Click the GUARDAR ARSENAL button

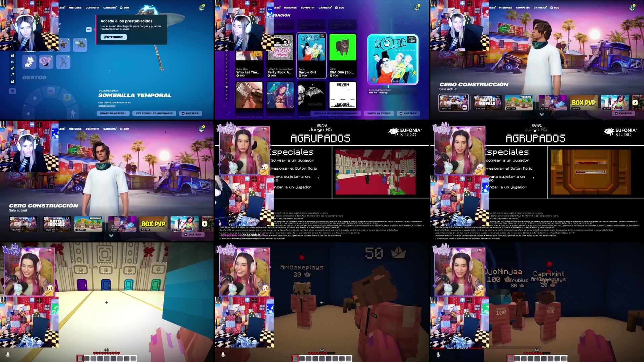tap(114, 113)
